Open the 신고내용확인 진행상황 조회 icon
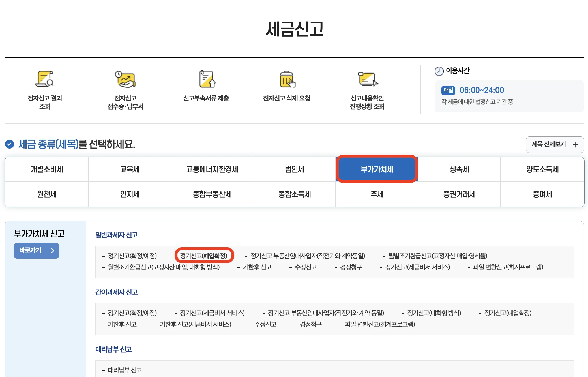588x377 pixels. (367, 79)
